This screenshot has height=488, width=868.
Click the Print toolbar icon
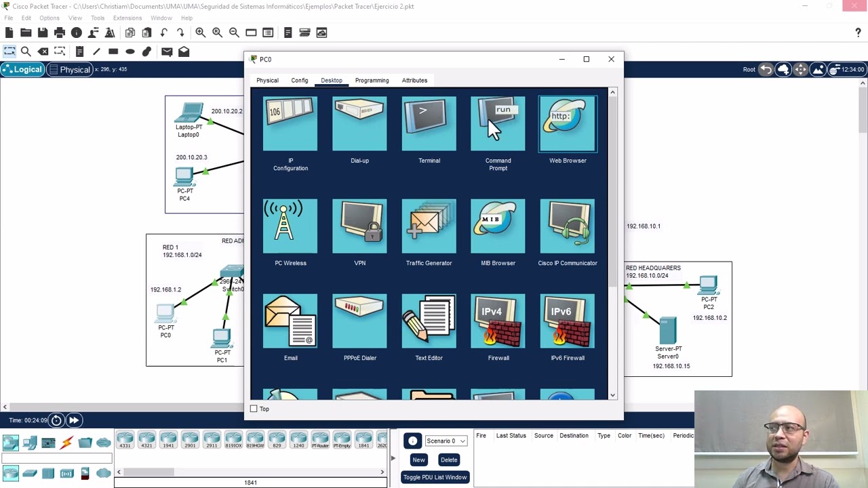click(60, 33)
